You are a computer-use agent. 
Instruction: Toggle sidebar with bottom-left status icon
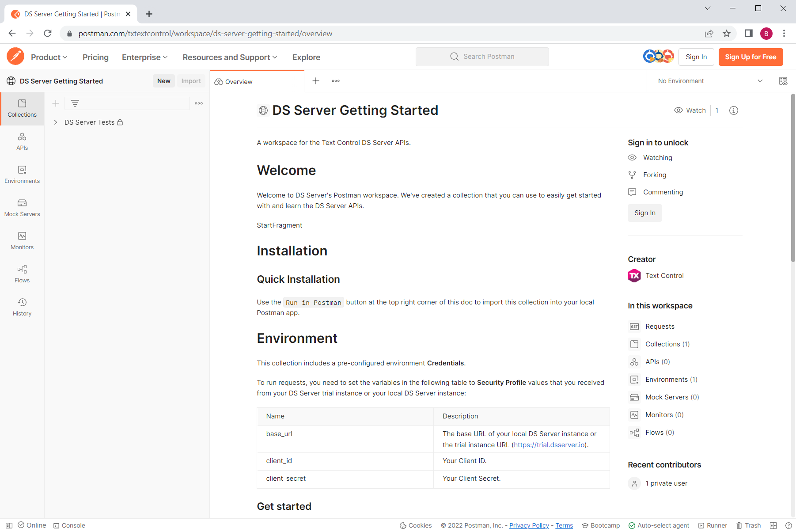pos(9,525)
